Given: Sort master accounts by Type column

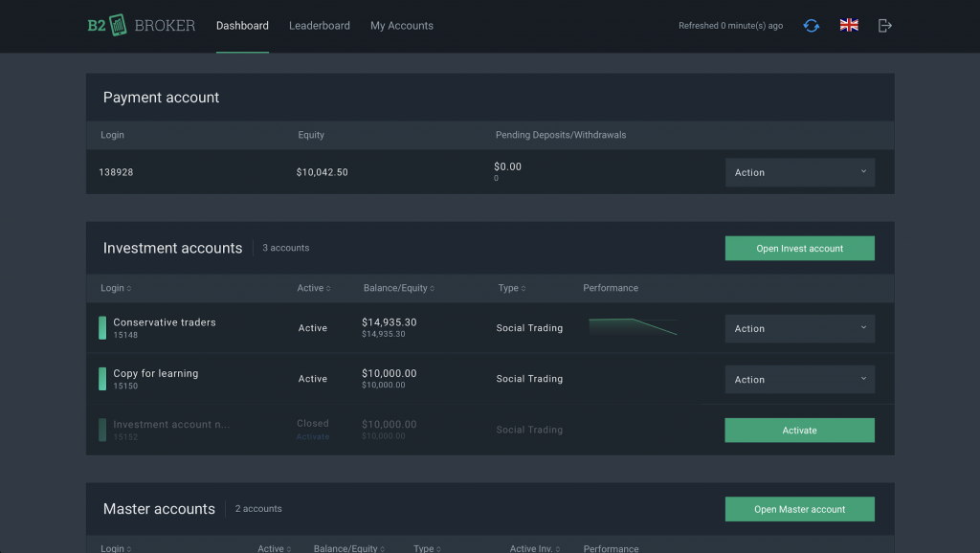Looking at the screenshot, I should [428, 548].
